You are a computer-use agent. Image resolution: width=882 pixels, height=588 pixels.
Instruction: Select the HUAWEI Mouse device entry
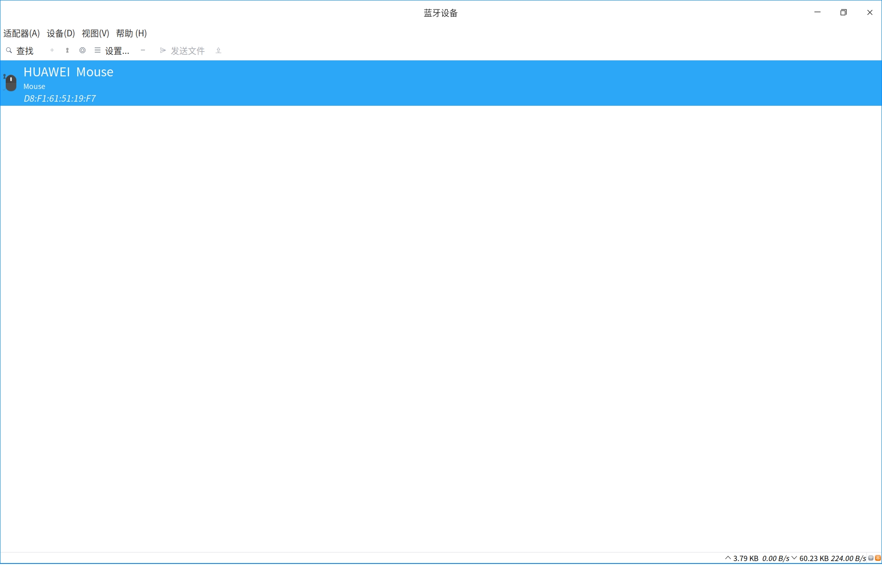pos(69,72)
